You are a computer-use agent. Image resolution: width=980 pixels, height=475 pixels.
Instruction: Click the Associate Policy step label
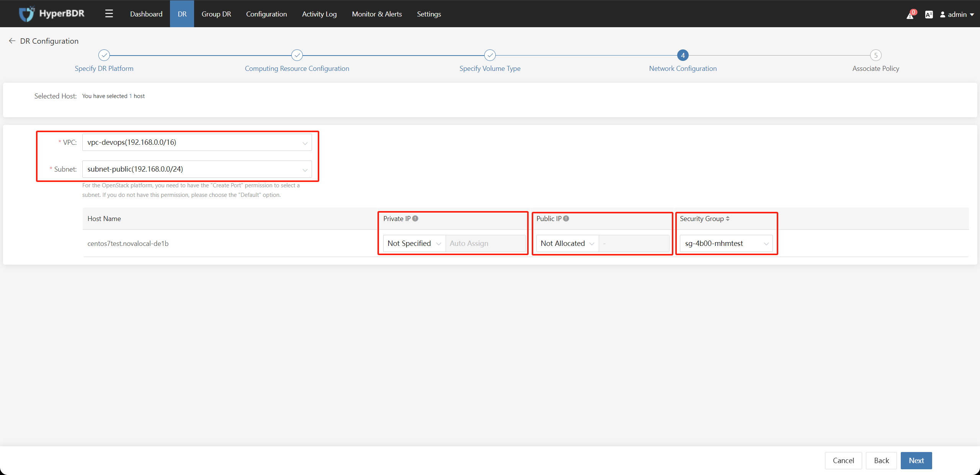tap(876, 69)
